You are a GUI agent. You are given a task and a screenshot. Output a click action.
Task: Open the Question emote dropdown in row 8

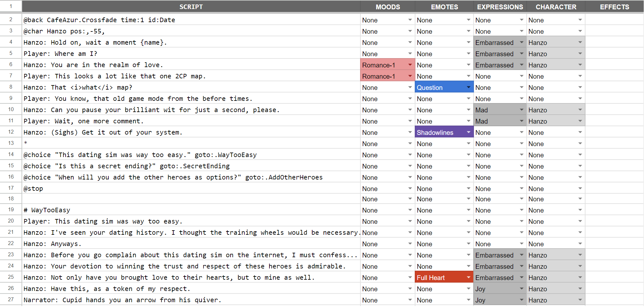(468, 87)
